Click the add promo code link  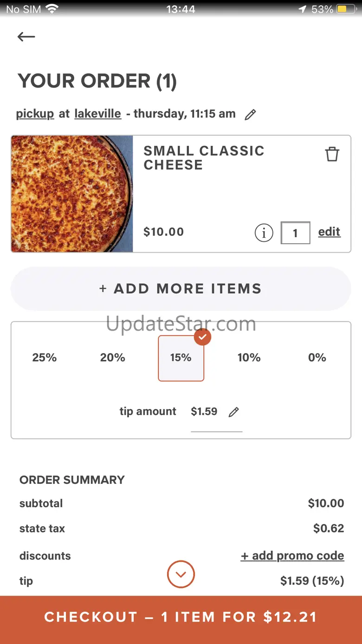292,556
